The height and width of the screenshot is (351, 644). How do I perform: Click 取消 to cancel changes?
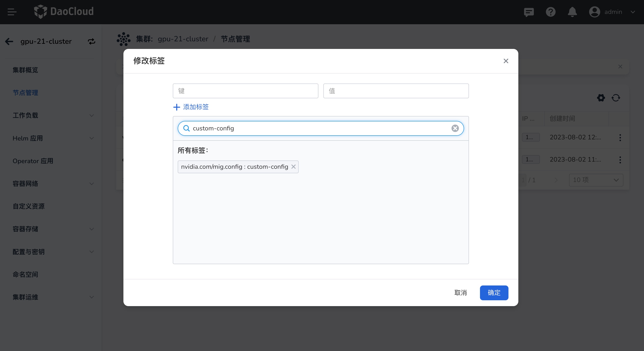(460, 293)
